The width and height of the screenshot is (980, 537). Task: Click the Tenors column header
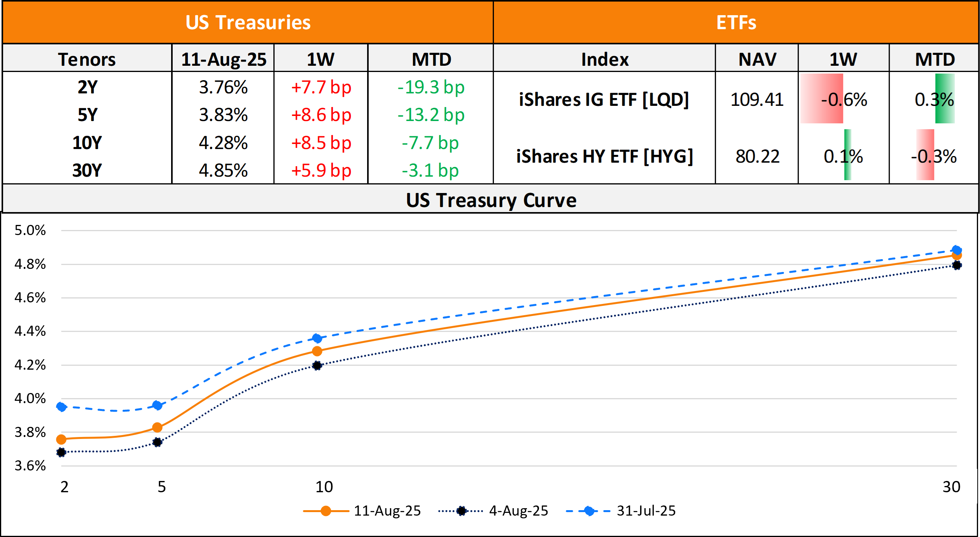click(x=87, y=59)
